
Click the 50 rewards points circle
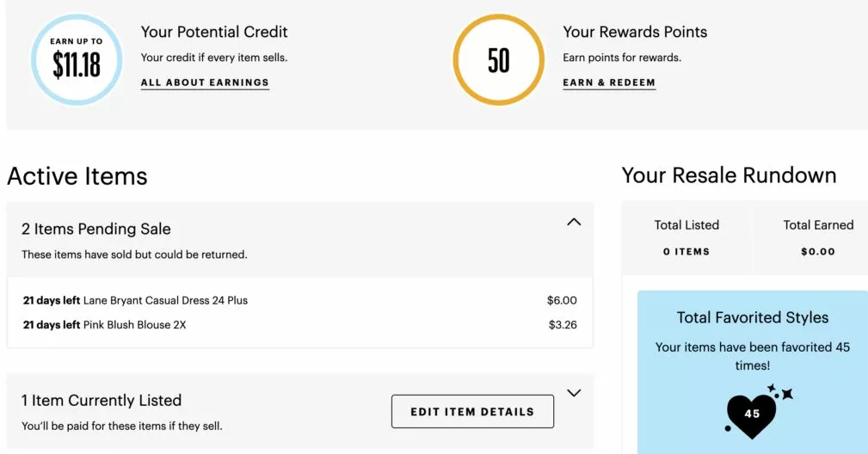click(x=498, y=59)
